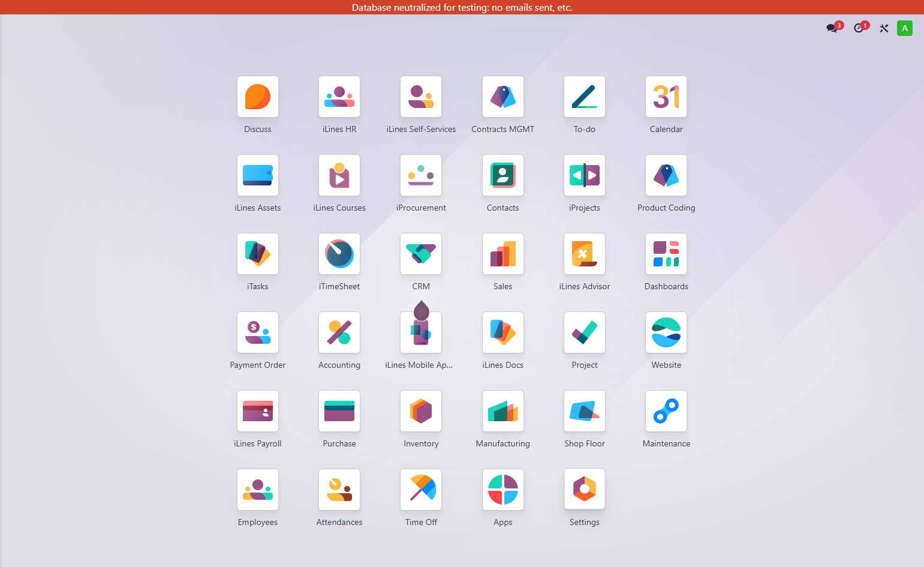
Task: Click the developer tools icon
Action: click(x=884, y=28)
